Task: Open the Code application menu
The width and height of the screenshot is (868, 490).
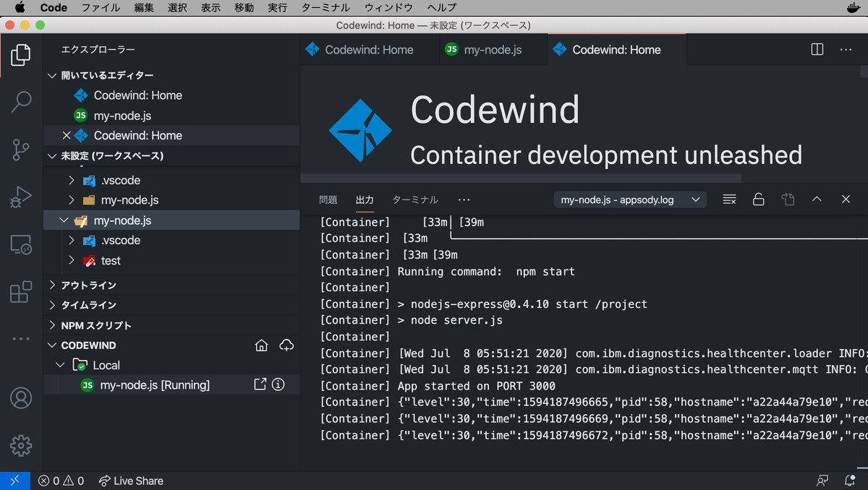Action: tap(54, 8)
